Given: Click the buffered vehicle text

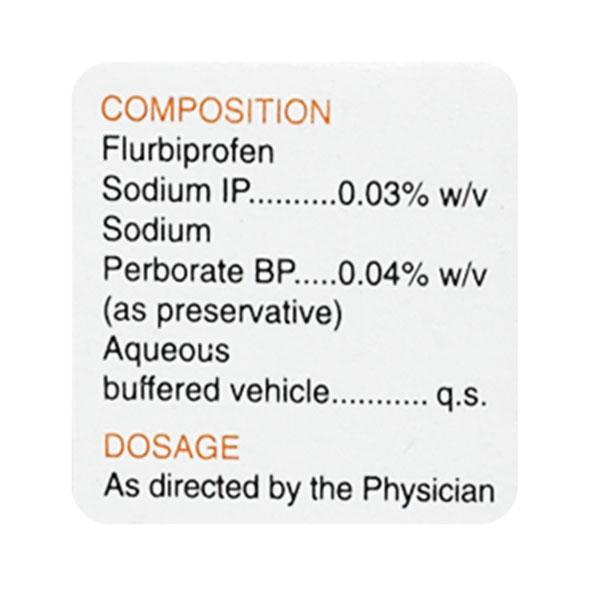Looking at the screenshot, I should (x=215, y=391).
